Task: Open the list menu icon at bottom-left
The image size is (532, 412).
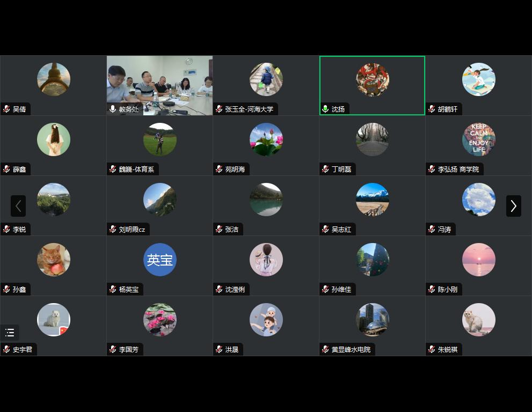Action: 10,333
